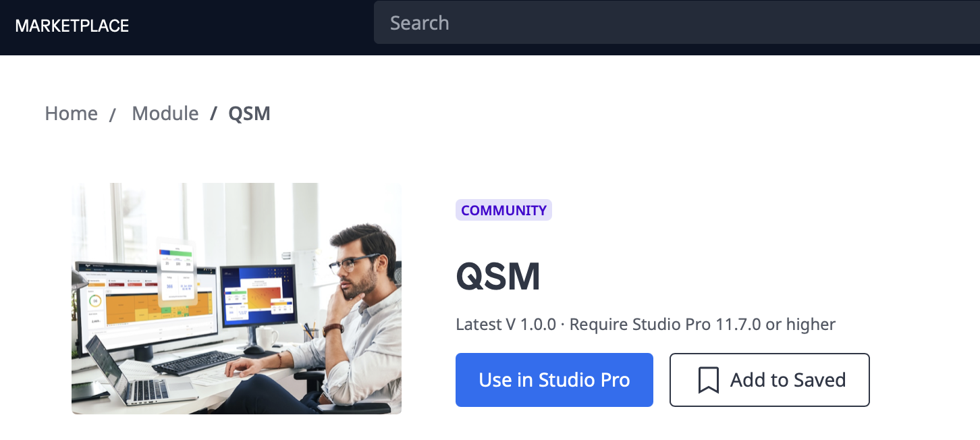Open the QSM product photo thumbnail
This screenshot has height=440, width=980.
pos(236,298)
